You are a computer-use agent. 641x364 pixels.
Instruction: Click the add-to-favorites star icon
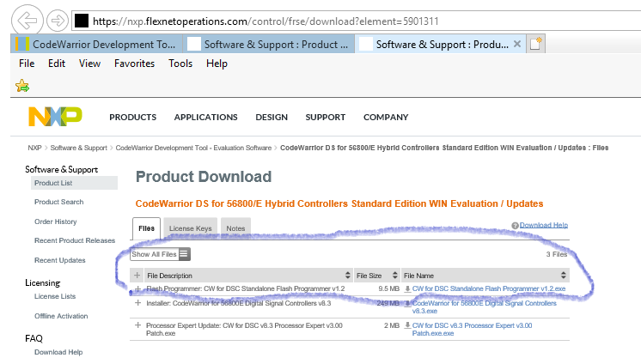coord(23,86)
